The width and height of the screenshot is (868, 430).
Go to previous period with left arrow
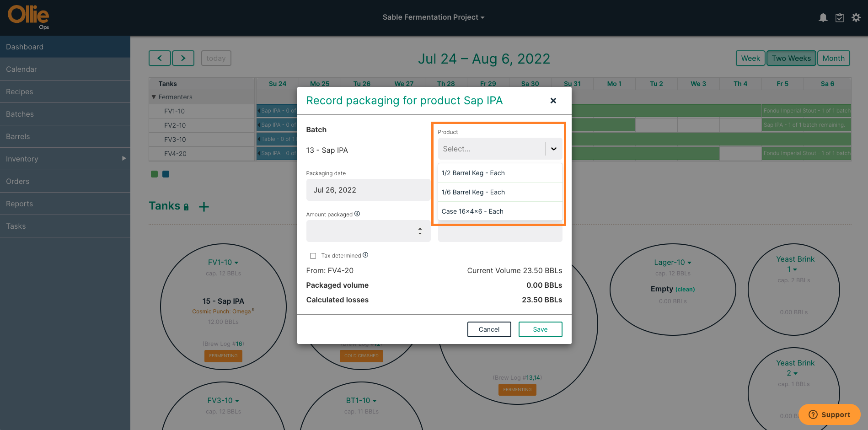click(x=160, y=58)
